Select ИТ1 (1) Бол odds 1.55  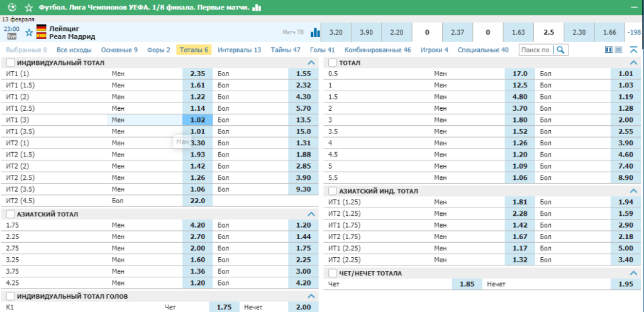[304, 74]
